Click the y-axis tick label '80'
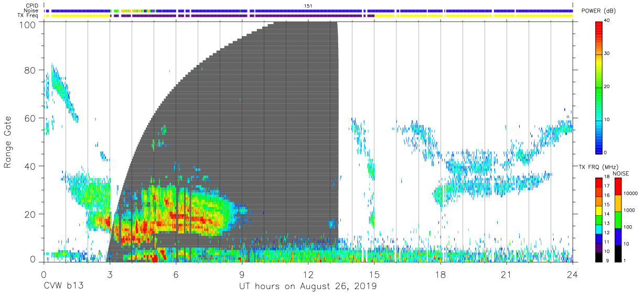644x297 pixels. pos(31,70)
